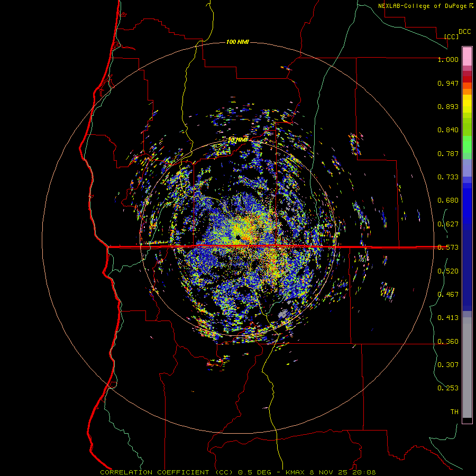The height and width of the screenshot is (476, 476).
Task: Pick the 0.840 scale value
Action: [x=448, y=130]
